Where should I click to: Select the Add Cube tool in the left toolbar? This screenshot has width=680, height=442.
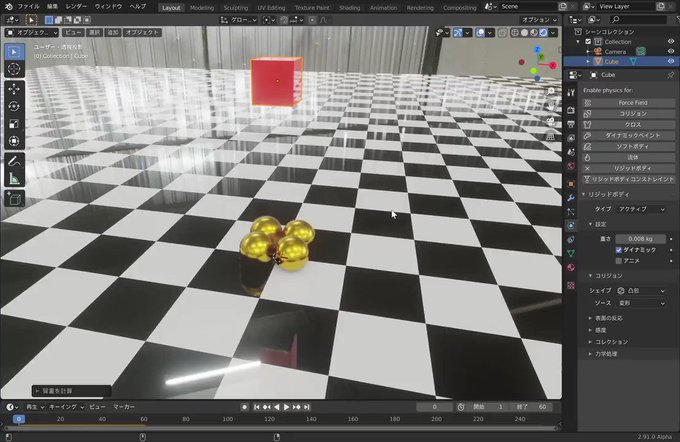[x=14, y=199]
